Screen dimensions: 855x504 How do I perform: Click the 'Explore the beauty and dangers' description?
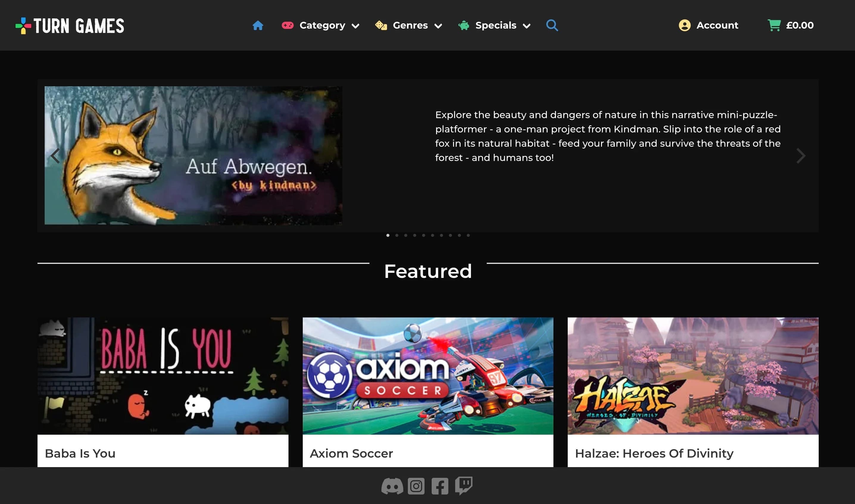tap(608, 136)
